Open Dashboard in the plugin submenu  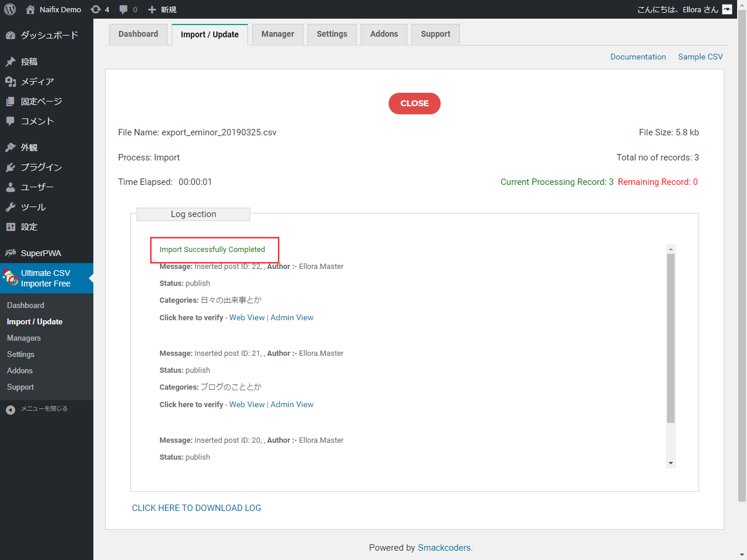click(x=26, y=305)
